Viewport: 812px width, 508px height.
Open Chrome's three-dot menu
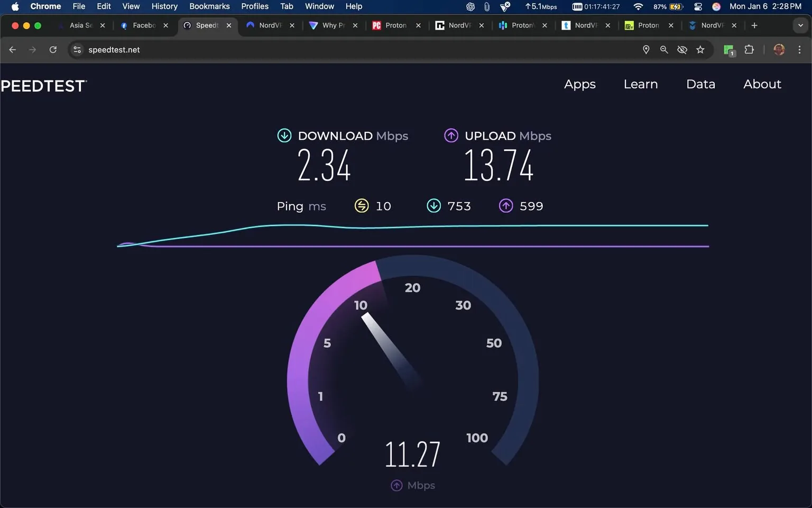[799, 49]
